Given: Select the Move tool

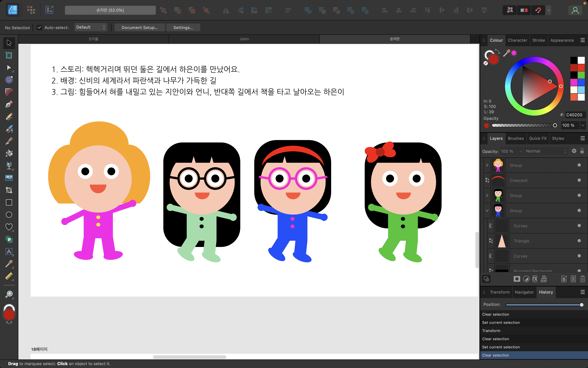Looking at the screenshot, I should tap(9, 43).
